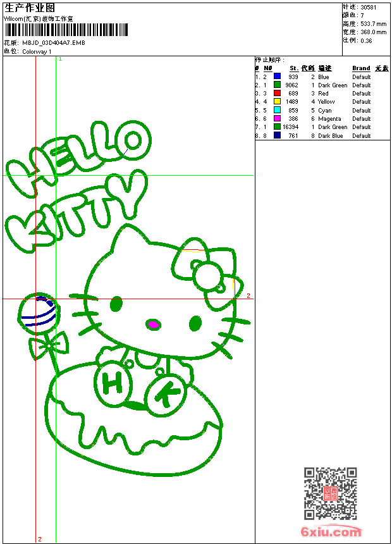Click the Cyan description text

pos(325,111)
